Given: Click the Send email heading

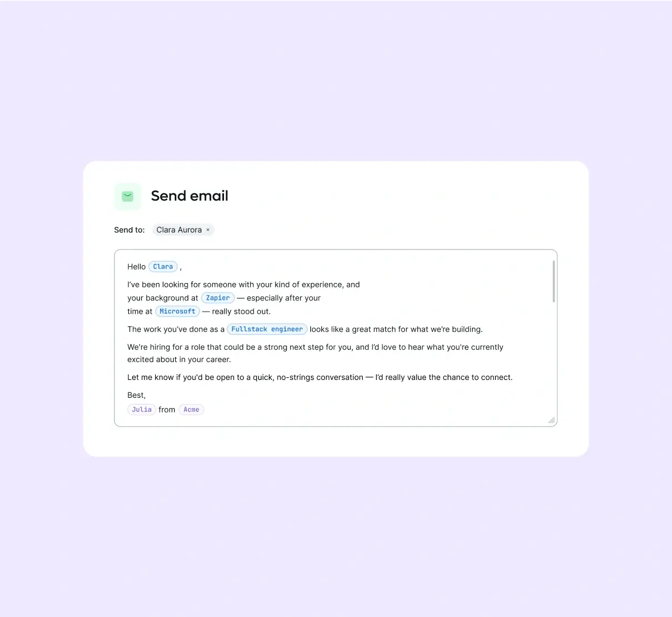Looking at the screenshot, I should click(189, 196).
